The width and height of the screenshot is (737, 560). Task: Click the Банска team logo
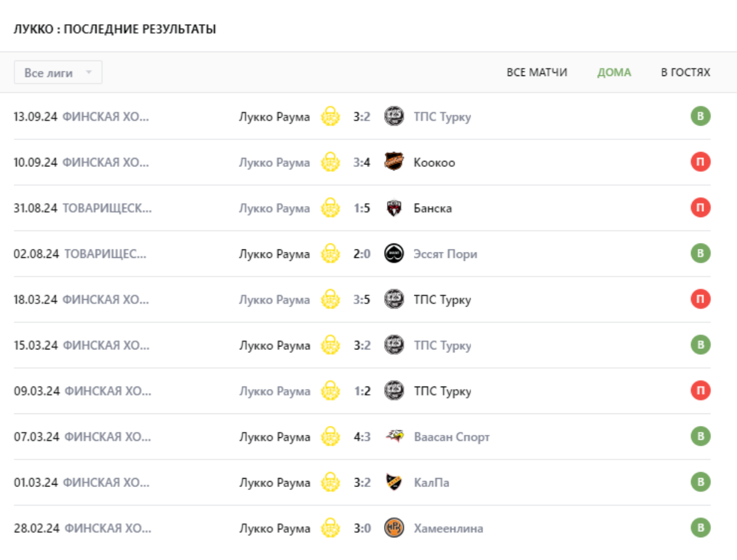click(394, 208)
